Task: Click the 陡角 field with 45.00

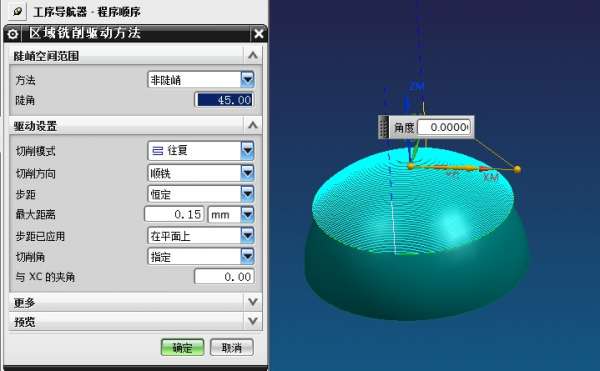Action: 224,100
